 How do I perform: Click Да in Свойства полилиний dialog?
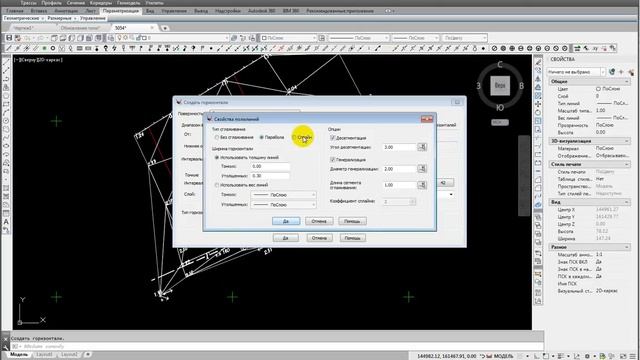pos(286,221)
